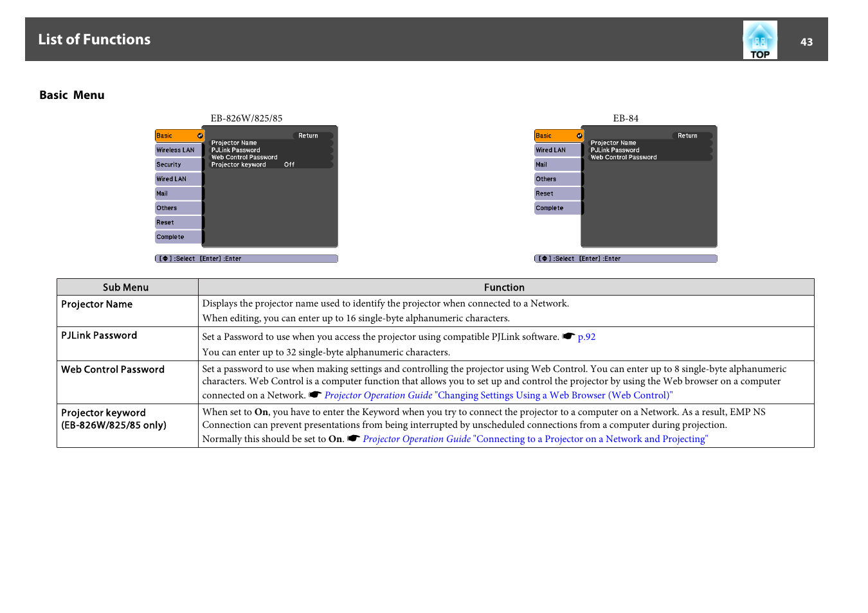Click Return in EB-826W menu

313,136
